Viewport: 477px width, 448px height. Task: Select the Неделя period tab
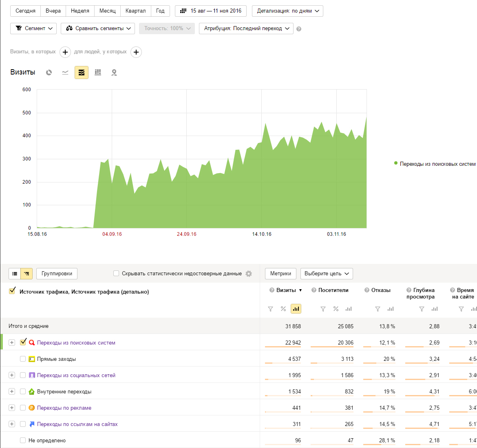80,11
